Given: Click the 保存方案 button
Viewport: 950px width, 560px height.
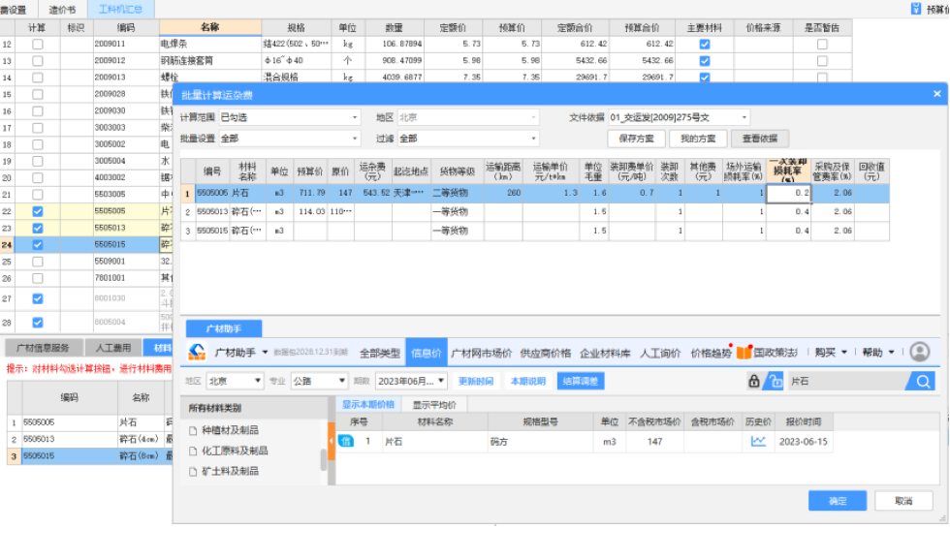Looking at the screenshot, I should click(x=636, y=139).
